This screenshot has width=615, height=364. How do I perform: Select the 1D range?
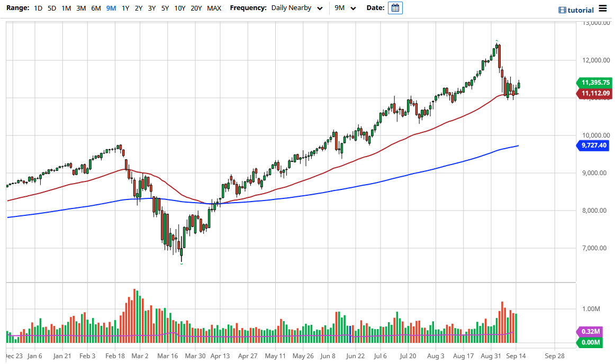point(38,8)
